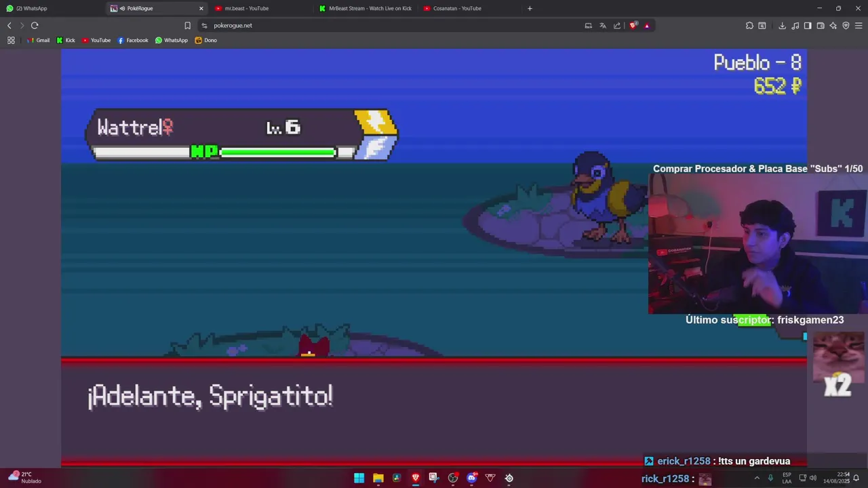Click the ¡Adelante, Sprigatito! dialogue text
The width and height of the screenshot is (868, 488).
coord(210,396)
